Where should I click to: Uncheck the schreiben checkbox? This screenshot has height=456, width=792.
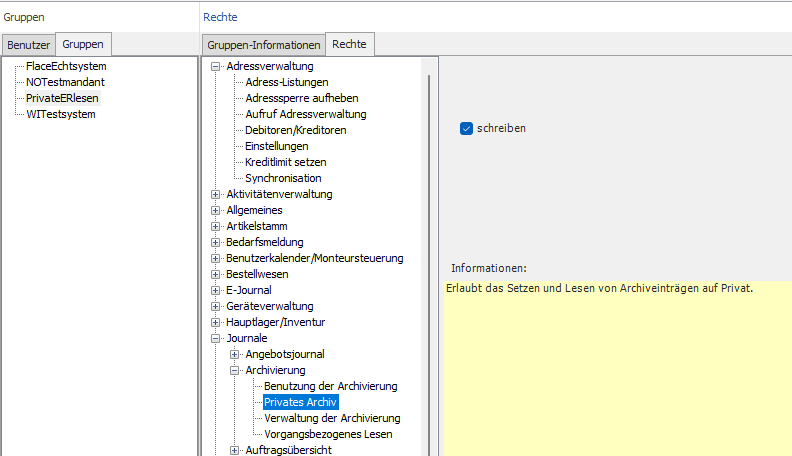pos(466,129)
